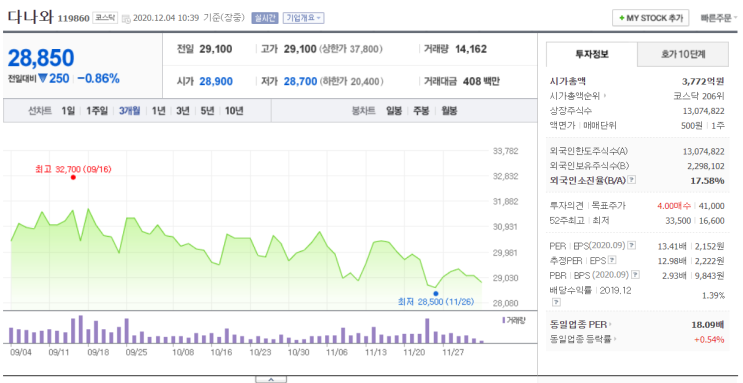Image resolution: width=743 pixels, height=383 pixels.
Task: Click 하한가 20,400 text
Action: click(352, 82)
